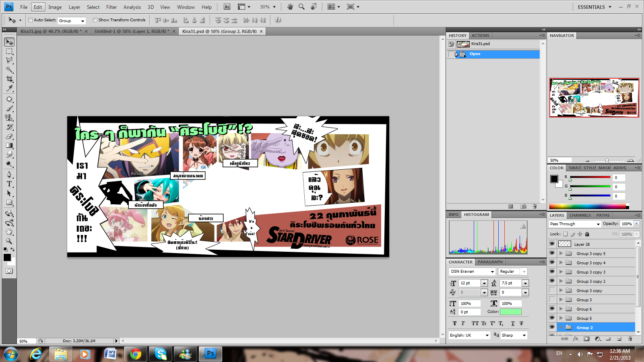Enable the Auto-Select checkbox

pos(30,20)
